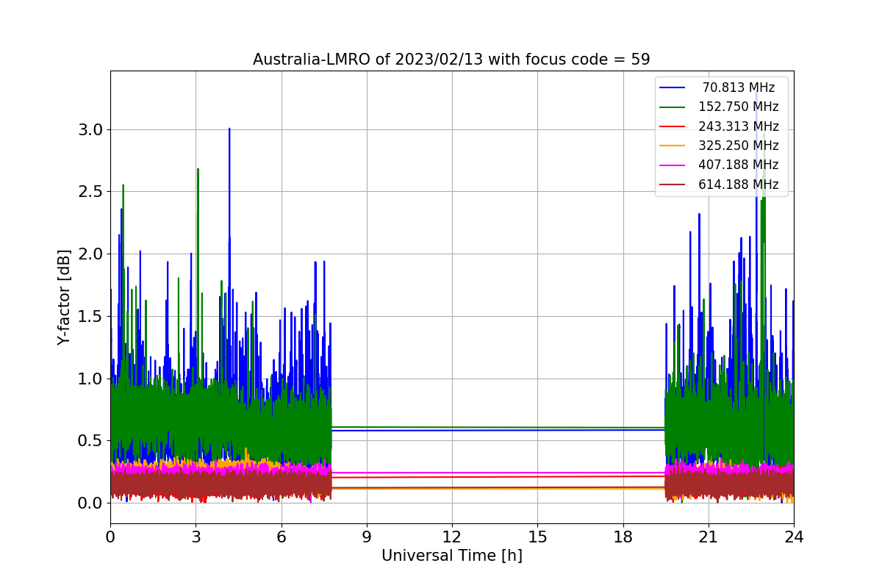882x588 pixels.
Task: Click the 1.0 tick label on the y-axis
Action: click(89, 379)
